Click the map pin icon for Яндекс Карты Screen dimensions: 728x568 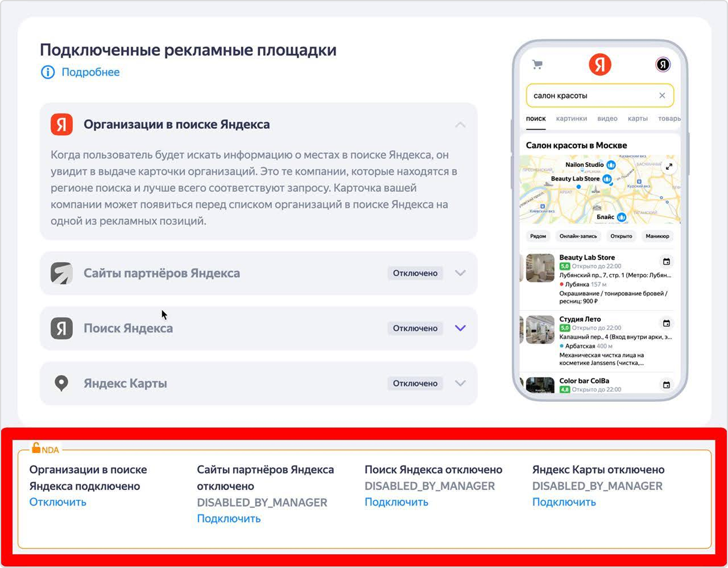[62, 383]
